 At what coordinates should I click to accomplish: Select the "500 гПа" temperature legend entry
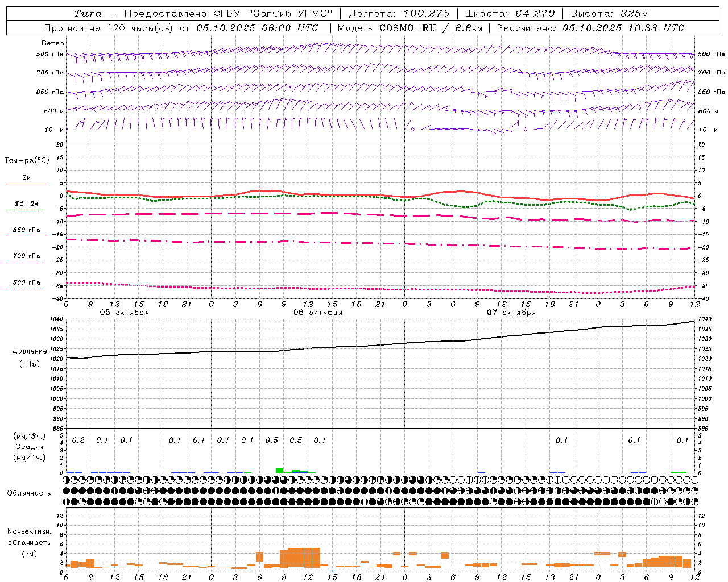click(x=27, y=282)
